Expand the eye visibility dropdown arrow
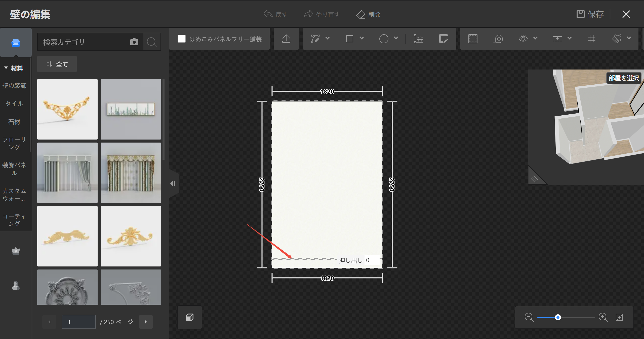 [x=535, y=38]
